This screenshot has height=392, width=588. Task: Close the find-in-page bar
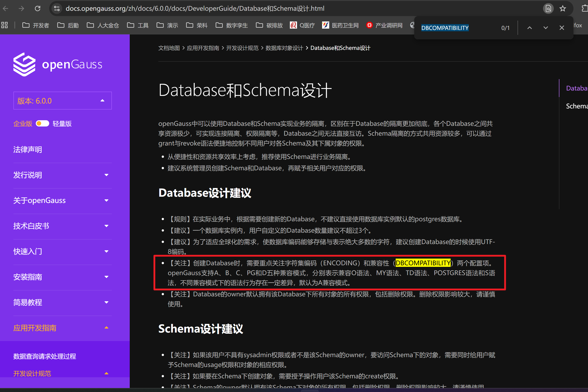pos(562,28)
